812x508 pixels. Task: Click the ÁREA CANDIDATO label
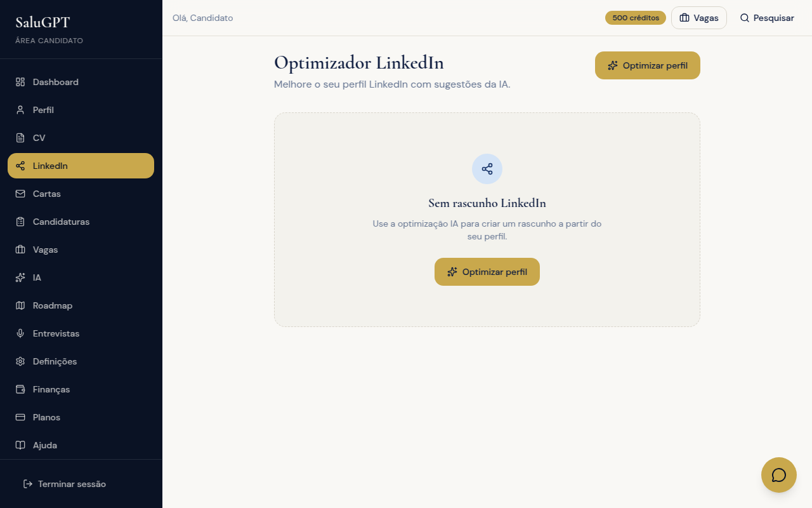[49, 41]
